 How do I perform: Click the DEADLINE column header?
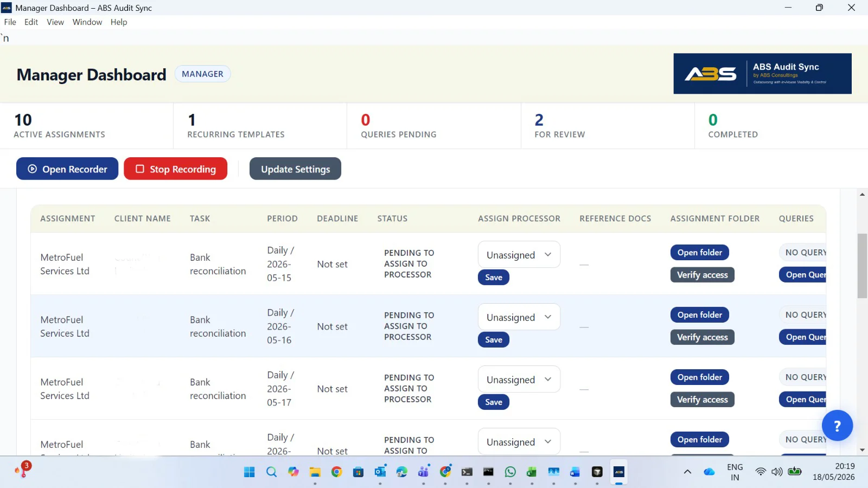click(x=337, y=219)
